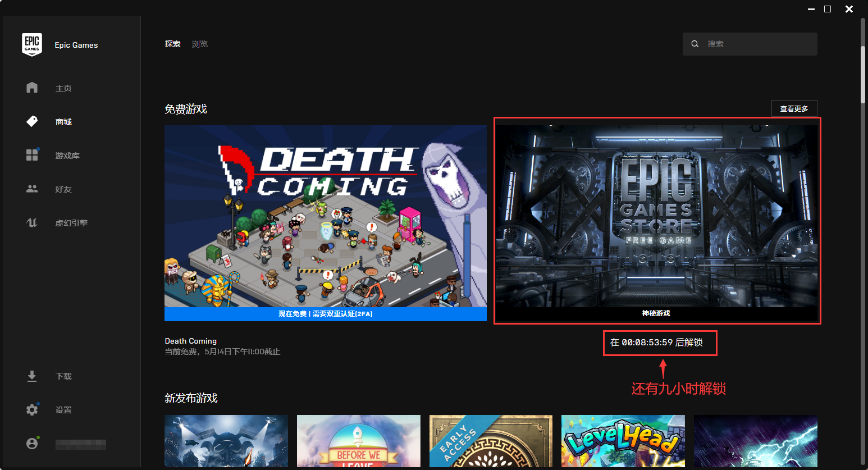Maximize the launcher window

click(828, 9)
